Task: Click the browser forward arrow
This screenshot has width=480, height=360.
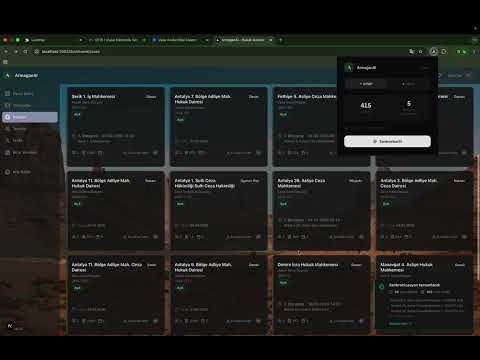Action: 16,51
